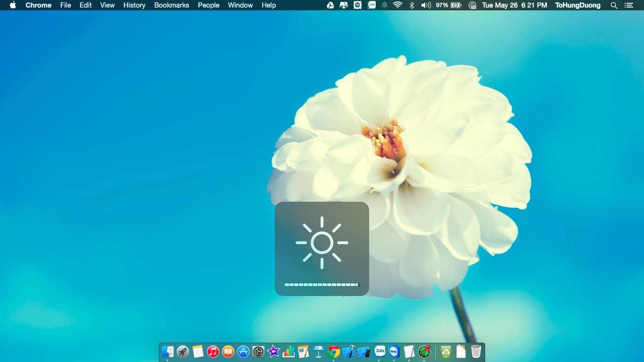This screenshot has height=362, width=644.
Task: Open iMovie from the Dock
Action: click(x=273, y=352)
